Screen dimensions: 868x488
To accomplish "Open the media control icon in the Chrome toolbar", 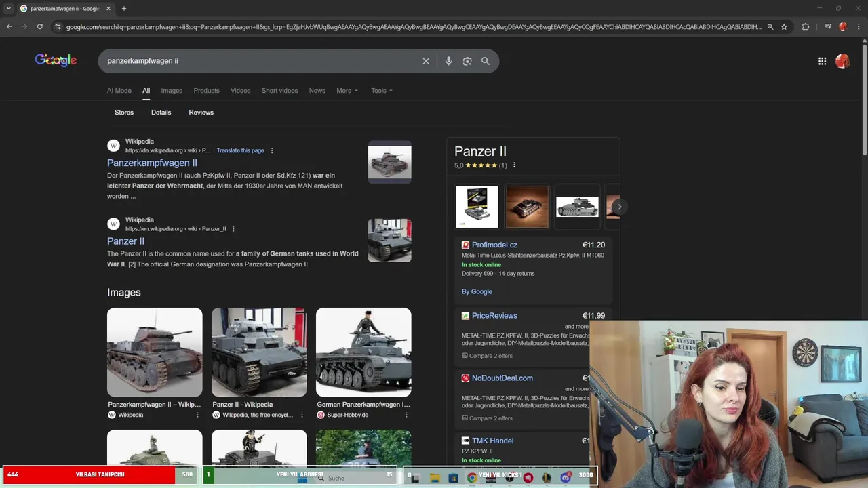I will (828, 26).
